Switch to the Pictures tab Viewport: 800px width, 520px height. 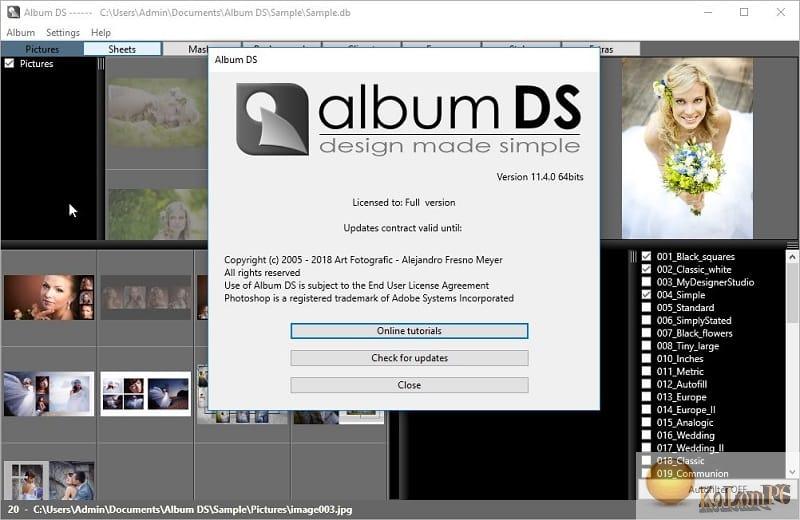42,49
